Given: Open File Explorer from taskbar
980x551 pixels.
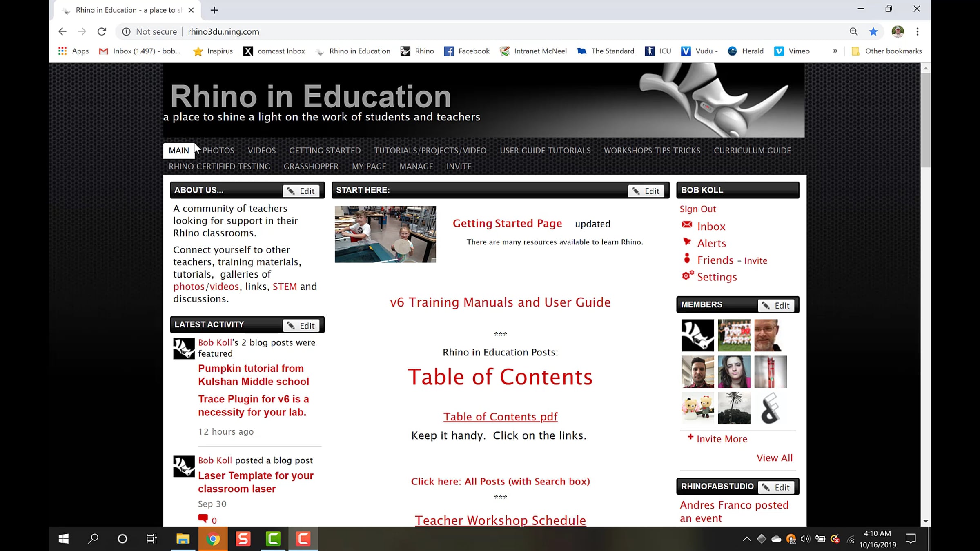Looking at the screenshot, I should click(x=183, y=539).
